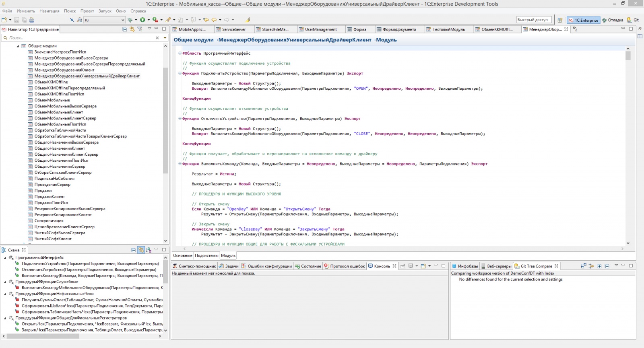Open the Основные bottom editor tab

(x=182, y=255)
